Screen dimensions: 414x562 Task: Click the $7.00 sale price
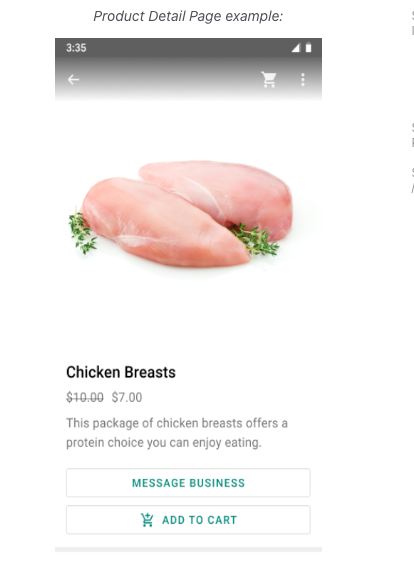point(127,397)
